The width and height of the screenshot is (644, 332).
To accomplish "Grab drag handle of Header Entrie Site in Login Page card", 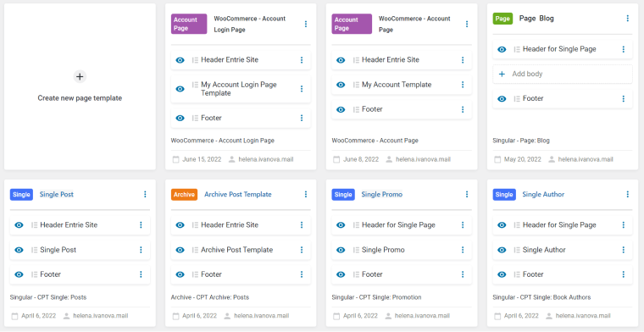I will [195, 60].
